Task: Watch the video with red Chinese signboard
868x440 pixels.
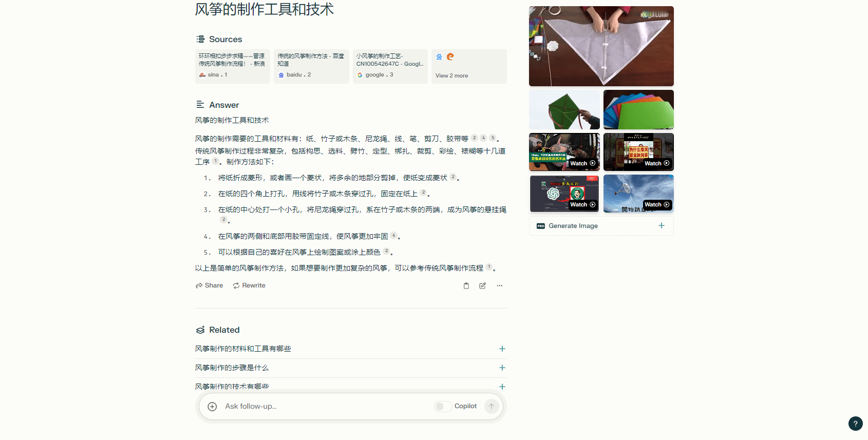Action: pos(638,152)
